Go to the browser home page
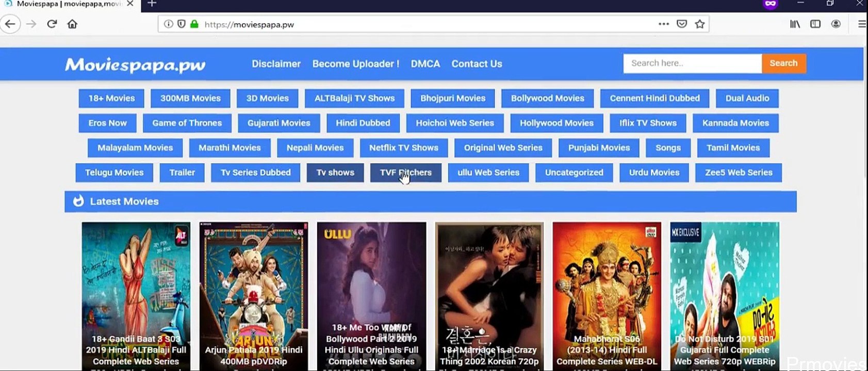The image size is (868, 371). pyautogui.click(x=72, y=24)
